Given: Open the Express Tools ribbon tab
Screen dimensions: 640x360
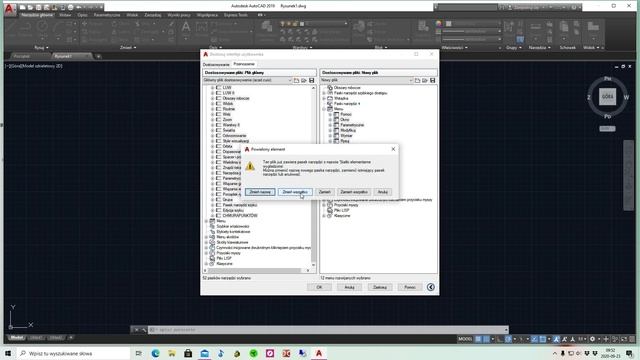Looking at the screenshot, I should [236, 15].
